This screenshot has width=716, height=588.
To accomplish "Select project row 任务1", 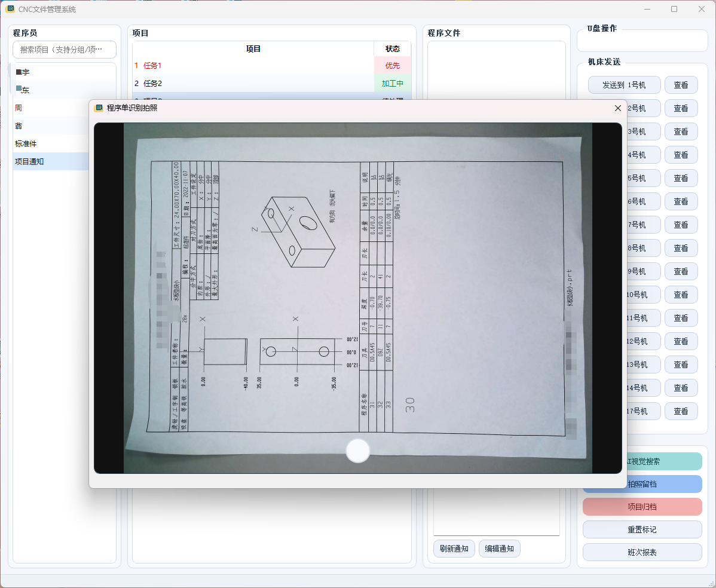I will click(253, 65).
